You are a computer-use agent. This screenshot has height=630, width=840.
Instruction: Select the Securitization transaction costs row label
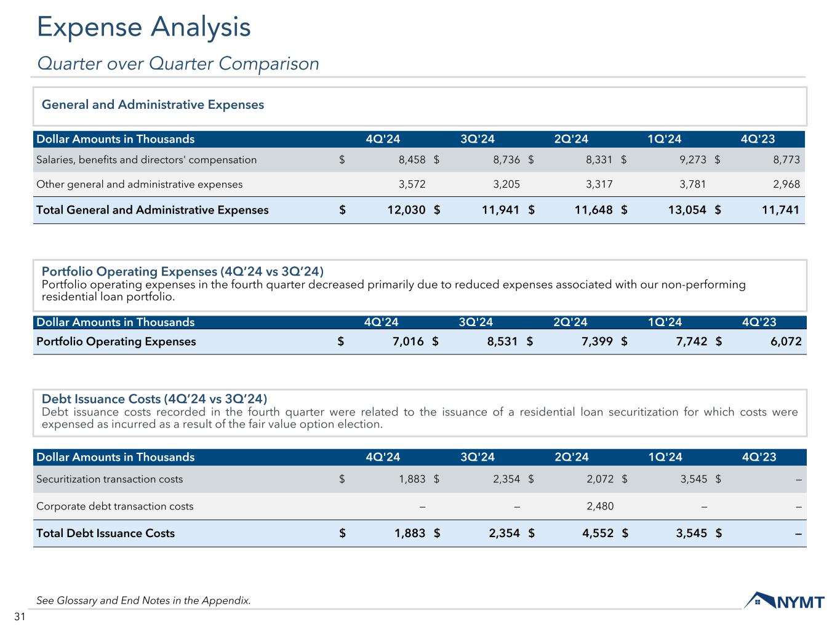110,479
